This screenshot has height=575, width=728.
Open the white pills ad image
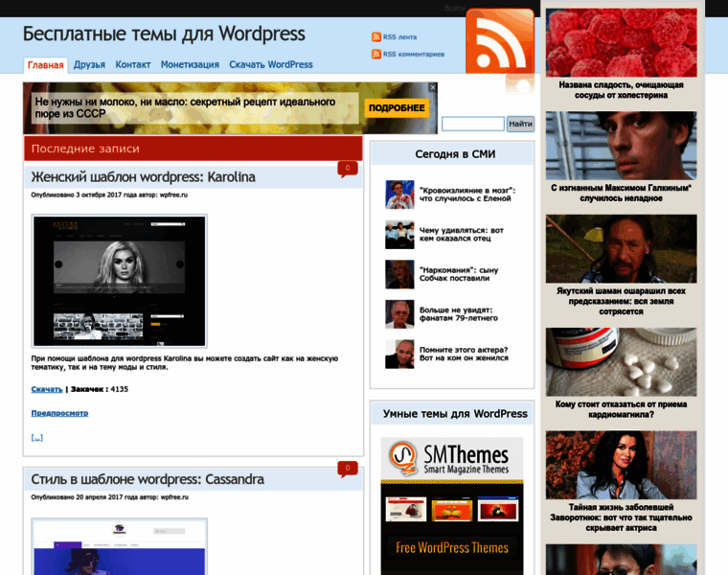[x=622, y=362]
